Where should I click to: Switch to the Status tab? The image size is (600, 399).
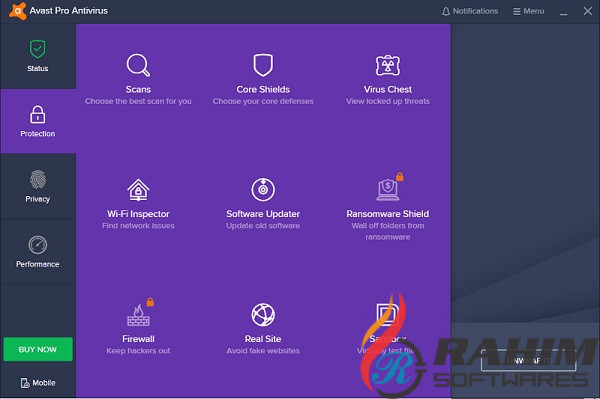pos(38,56)
